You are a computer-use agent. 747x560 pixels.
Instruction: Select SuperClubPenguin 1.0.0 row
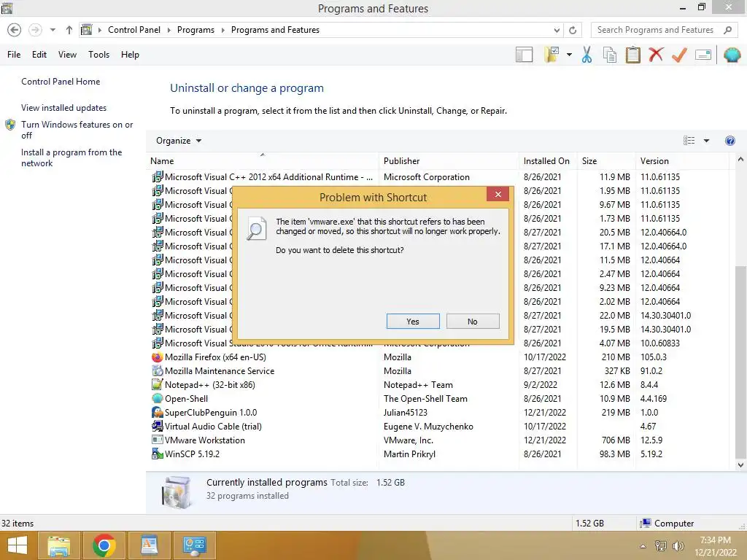(x=438, y=413)
